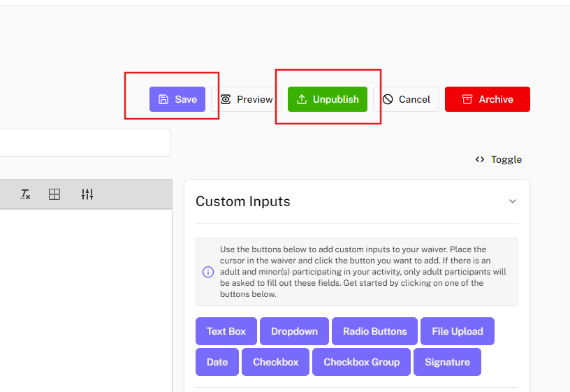Click the archive box icon
The height and width of the screenshot is (392, 570).
click(467, 99)
